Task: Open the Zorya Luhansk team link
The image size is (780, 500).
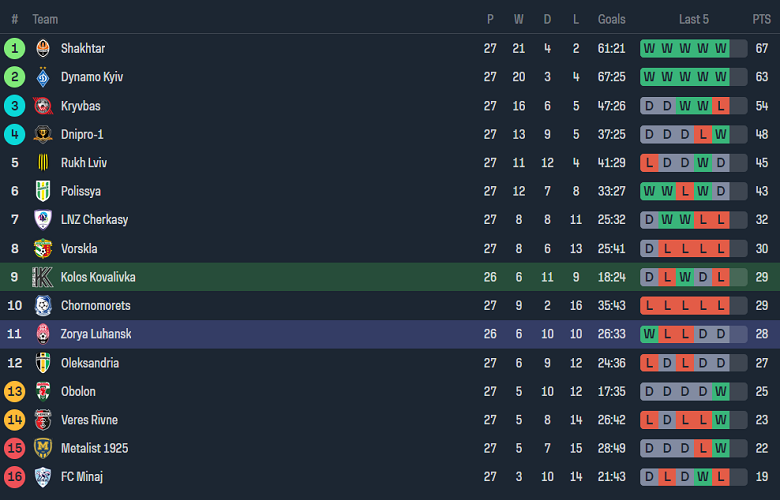Action: 95,334
